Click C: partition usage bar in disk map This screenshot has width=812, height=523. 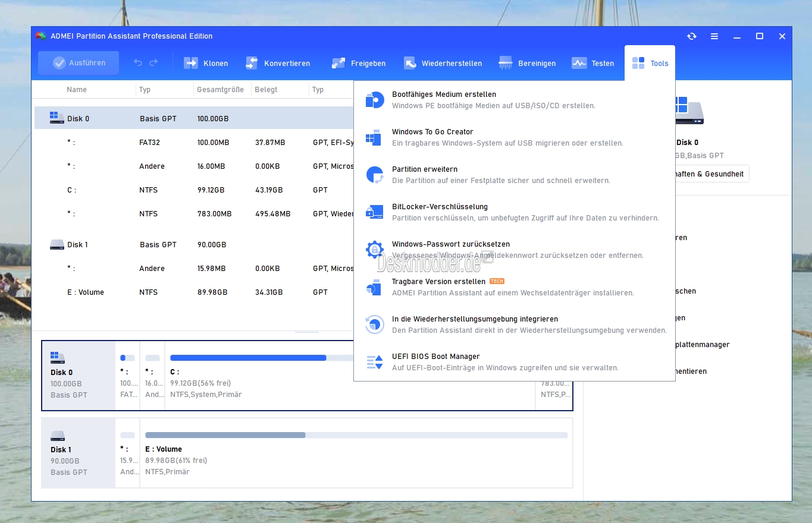click(262, 358)
